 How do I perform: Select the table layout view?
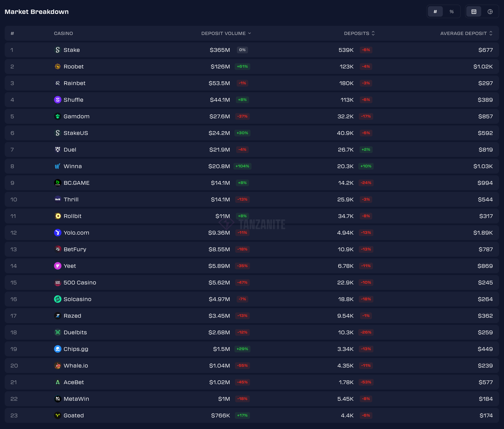click(474, 12)
